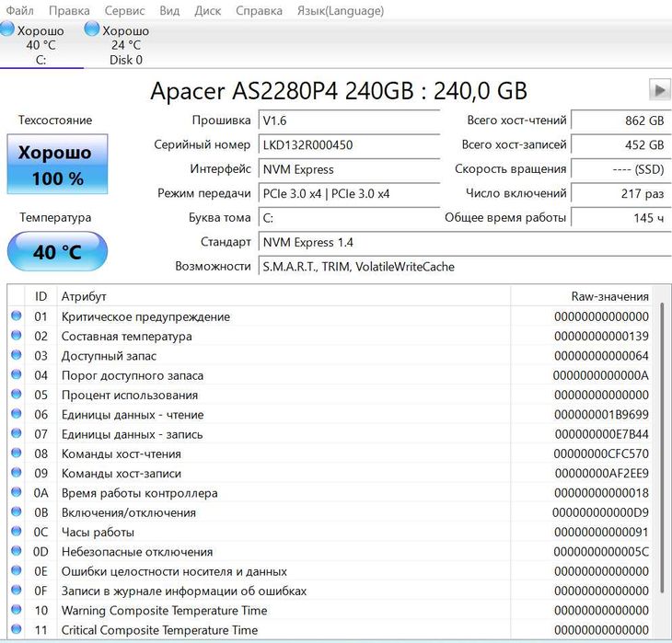Viewport: 672px width, 643px height.
Task: Click status dot for Часы работы row
Action: (17, 531)
